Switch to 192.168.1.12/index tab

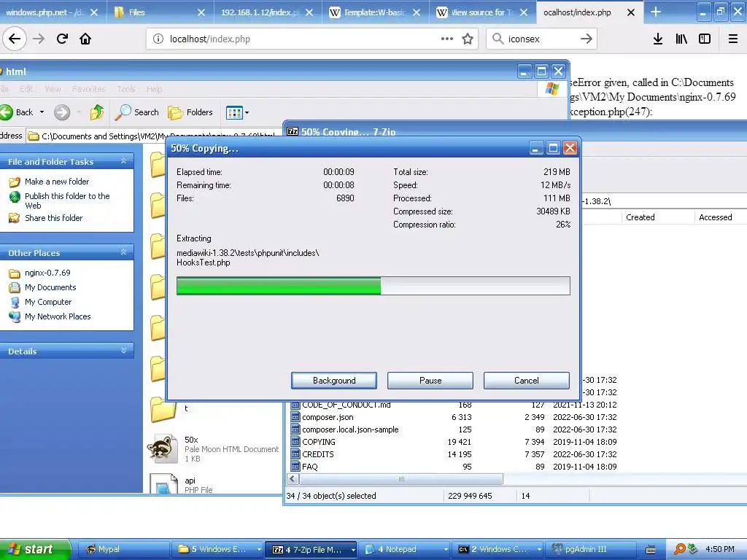click(267, 12)
